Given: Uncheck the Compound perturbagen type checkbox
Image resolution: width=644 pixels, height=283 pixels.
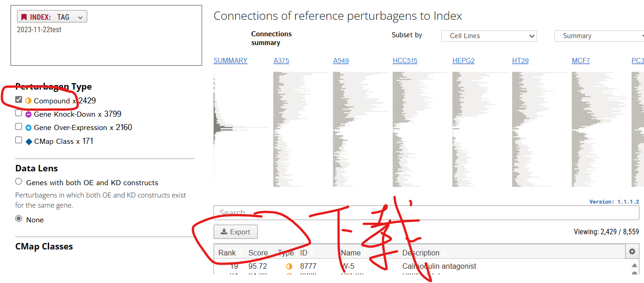Looking at the screenshot, I should pyautogui.click(x=18, y=100).
